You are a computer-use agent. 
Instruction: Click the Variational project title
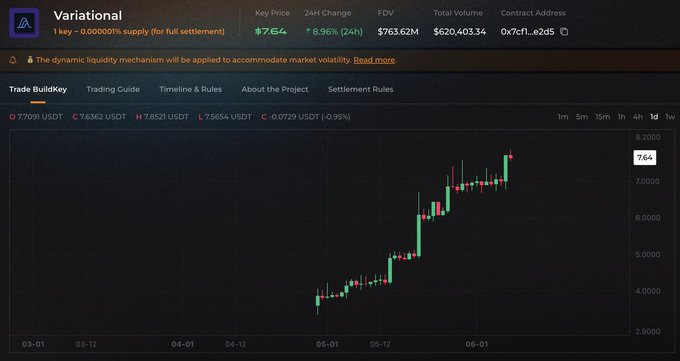[x=88, y=16]
